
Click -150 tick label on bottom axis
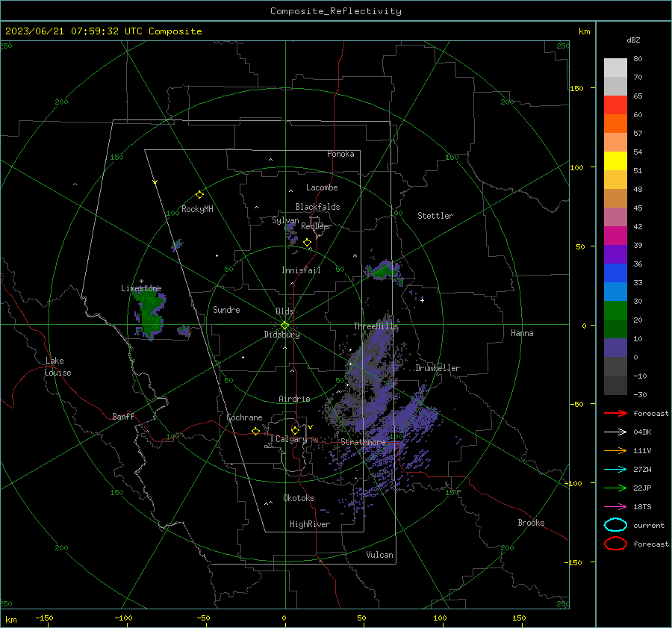click(44, 618)
